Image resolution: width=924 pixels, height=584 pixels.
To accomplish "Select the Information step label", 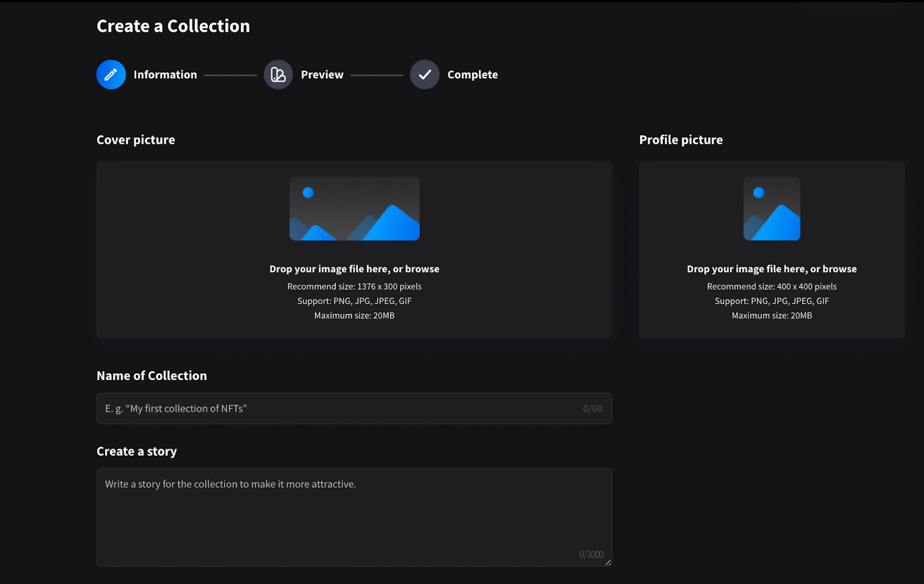I will click(165, 74).
